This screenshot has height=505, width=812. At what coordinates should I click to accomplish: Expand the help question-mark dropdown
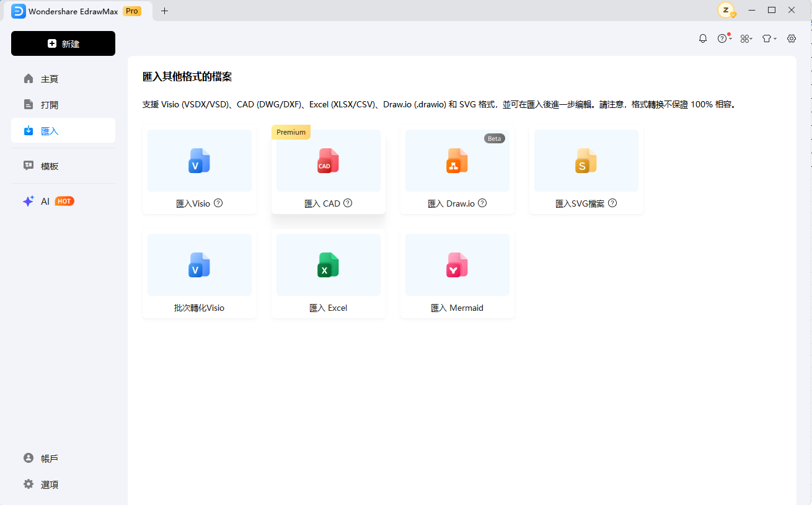[x=723, y=38]
